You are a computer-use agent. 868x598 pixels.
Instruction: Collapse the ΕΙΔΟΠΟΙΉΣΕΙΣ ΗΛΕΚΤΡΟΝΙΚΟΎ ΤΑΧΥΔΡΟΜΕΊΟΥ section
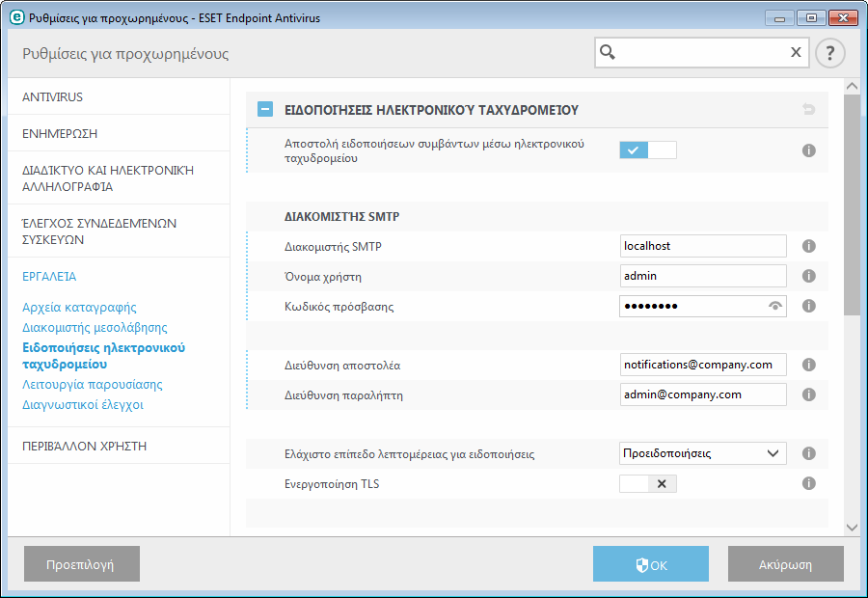(x=265, y=109)
